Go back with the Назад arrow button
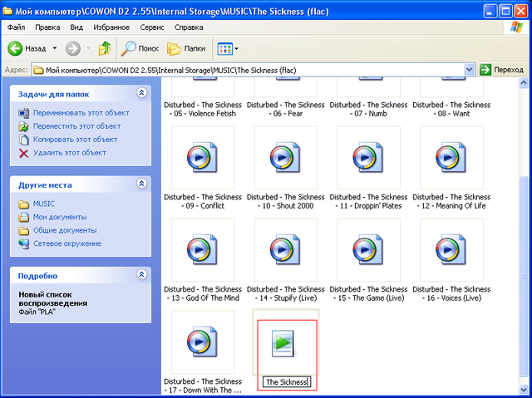Viewport: 532px width, 398px height. pos(27,48)
